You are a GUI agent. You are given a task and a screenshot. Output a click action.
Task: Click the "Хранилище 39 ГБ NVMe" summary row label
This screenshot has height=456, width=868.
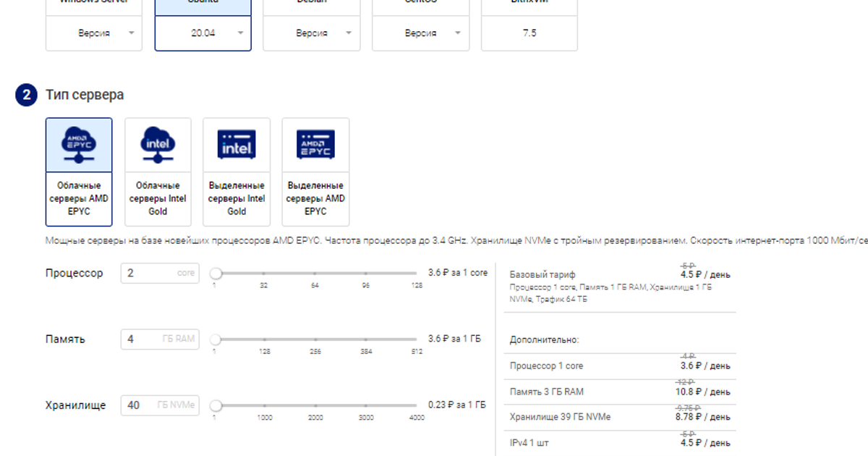click(560, 417)
